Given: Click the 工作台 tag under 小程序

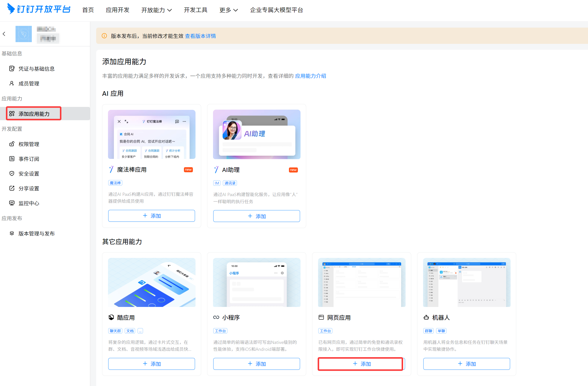Looking at the screenshot, I should pyautogui.click(x=220, y=331).
